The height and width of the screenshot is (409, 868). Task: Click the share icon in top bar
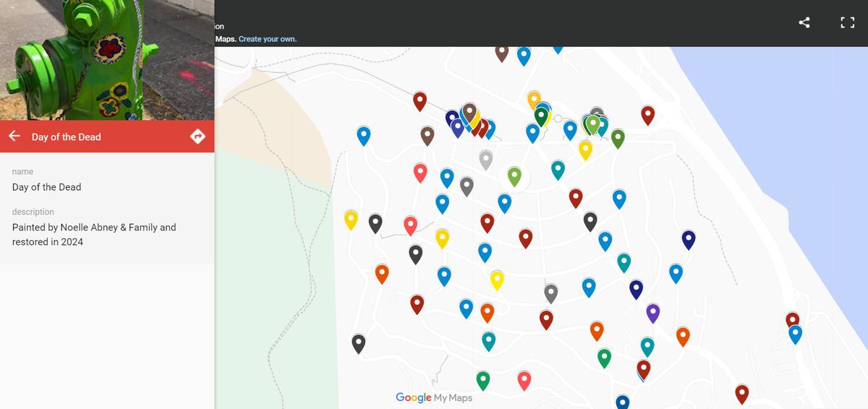804,22
